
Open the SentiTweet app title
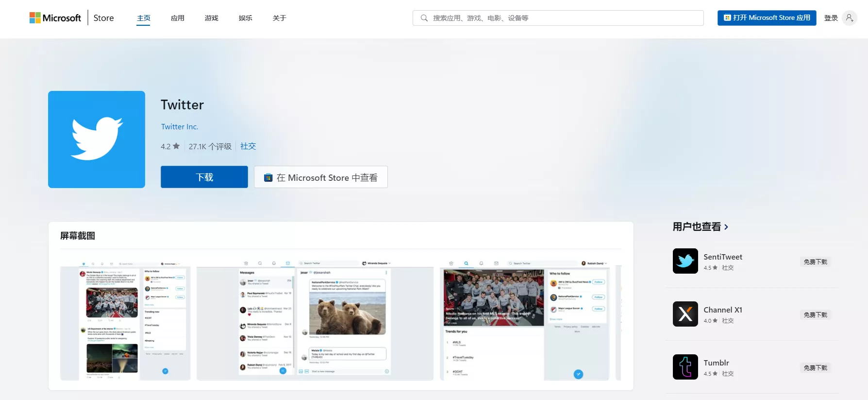coord(723,257)
